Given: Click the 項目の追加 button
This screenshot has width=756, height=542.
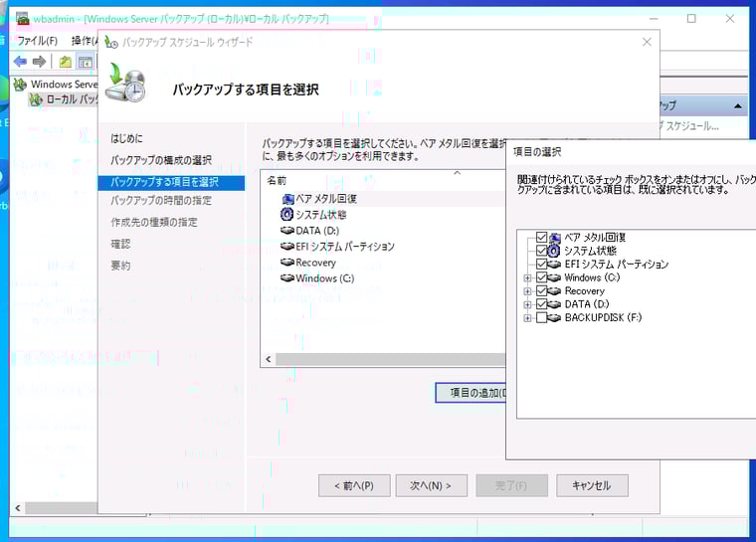Looking at the screenshot, I should (472, 393).
